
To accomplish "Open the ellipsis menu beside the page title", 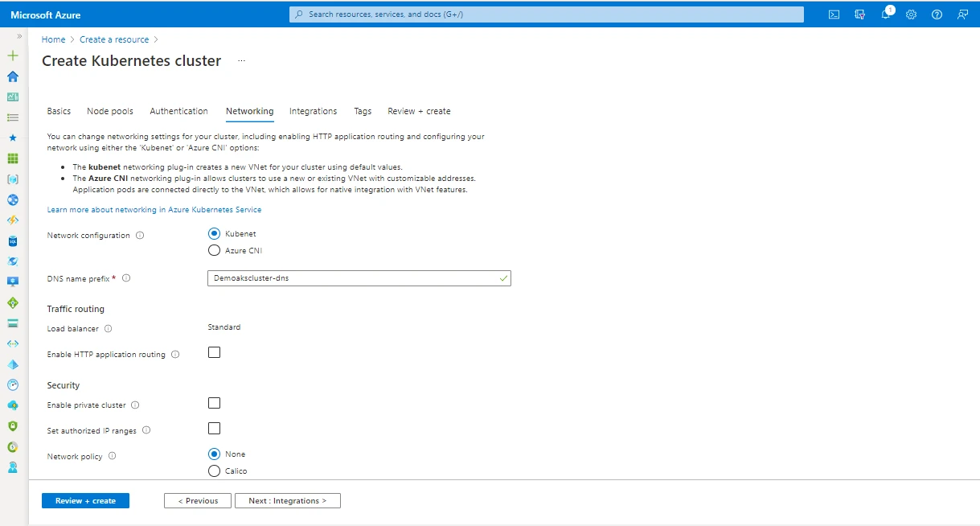I will click(240, 60).
